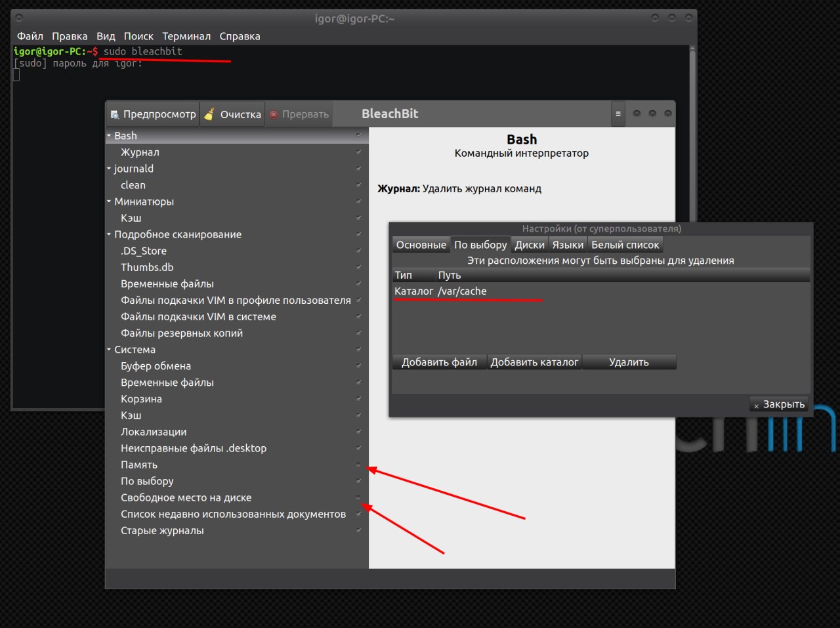
Task: Open the BleachBit hamburger menu
Action: 618,114
